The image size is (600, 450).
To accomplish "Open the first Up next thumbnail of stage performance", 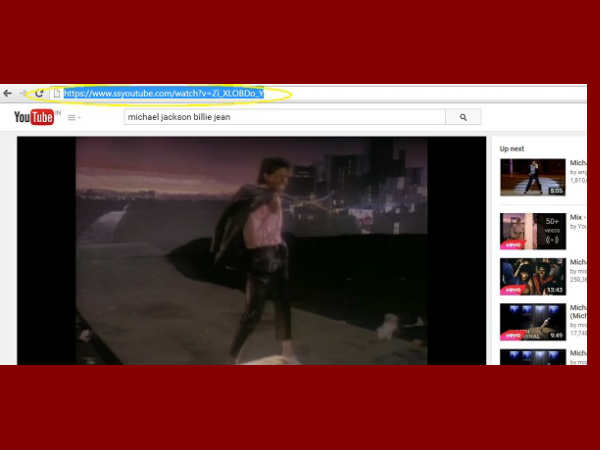I will tap(533, 177).
